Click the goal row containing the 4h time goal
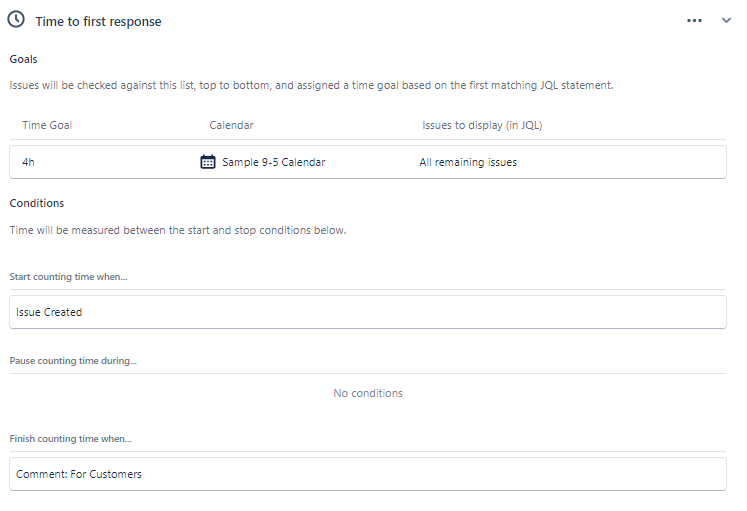The image size is (747, 511). coord(368,162)
